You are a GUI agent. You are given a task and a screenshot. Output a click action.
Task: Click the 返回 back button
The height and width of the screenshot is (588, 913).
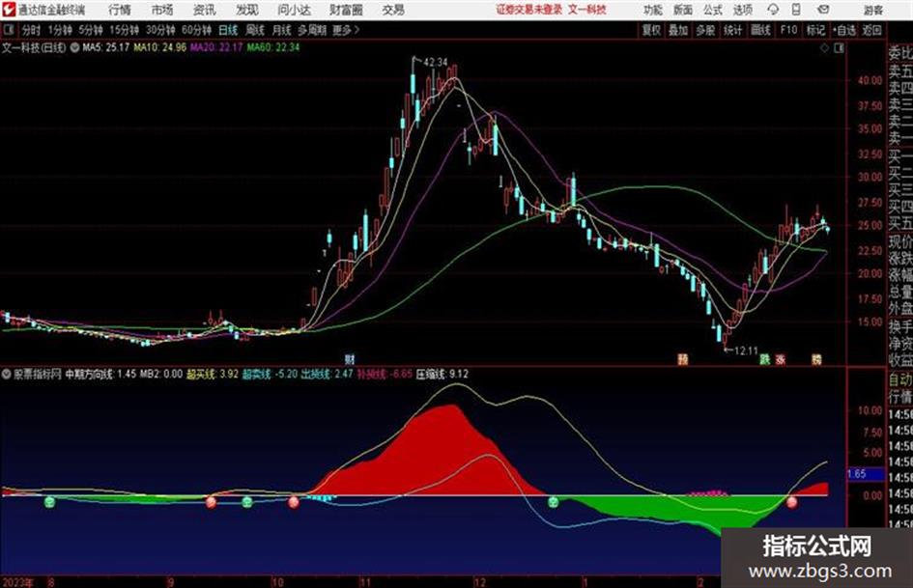(871, 30)
